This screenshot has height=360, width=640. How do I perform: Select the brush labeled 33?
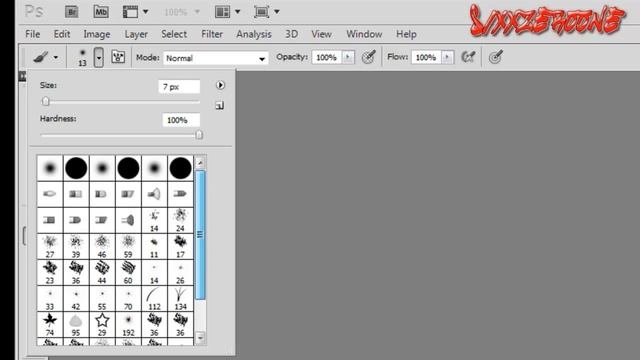coord(50,299)
